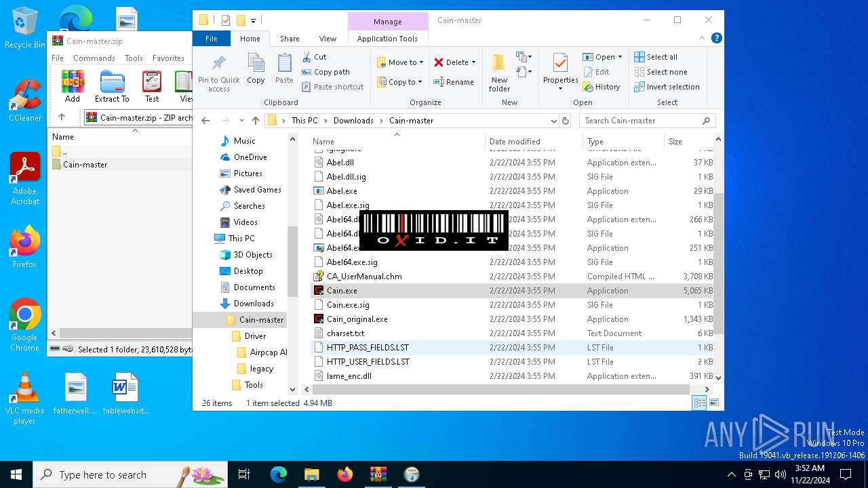868x488 pixels.
Task: Open the File tab
Action: coord(212,39)
